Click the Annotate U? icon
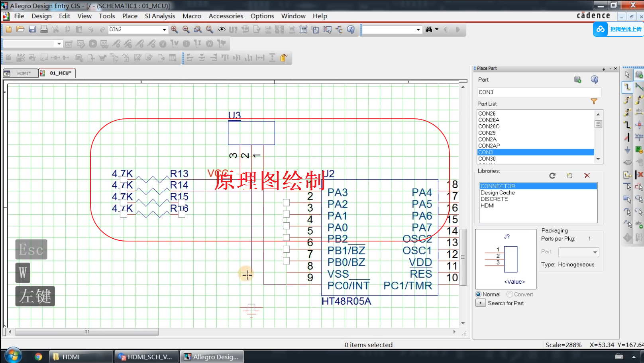The height and width of the screenshot is (363, 644). (233, 29)
